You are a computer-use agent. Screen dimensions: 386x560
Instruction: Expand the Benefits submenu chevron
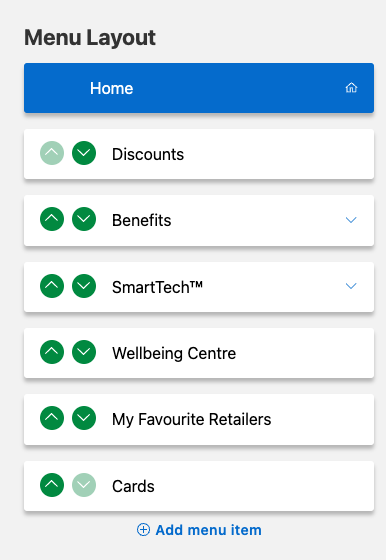351,220
